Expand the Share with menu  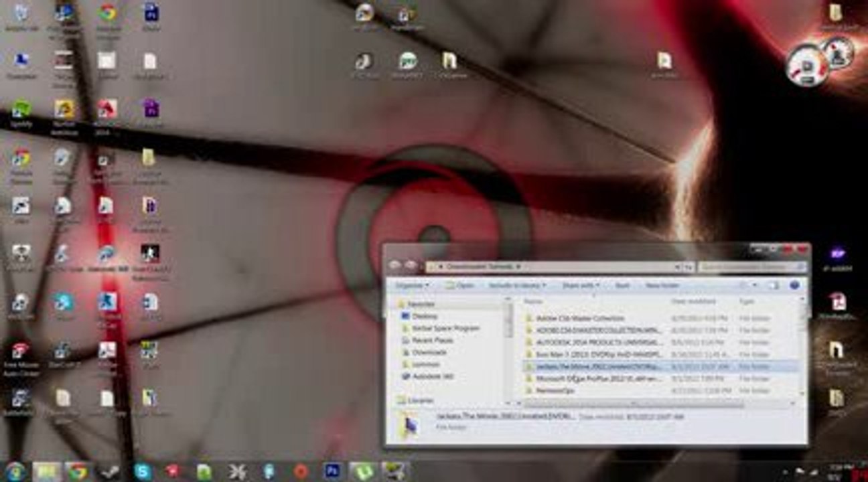(x=581, y=285)
